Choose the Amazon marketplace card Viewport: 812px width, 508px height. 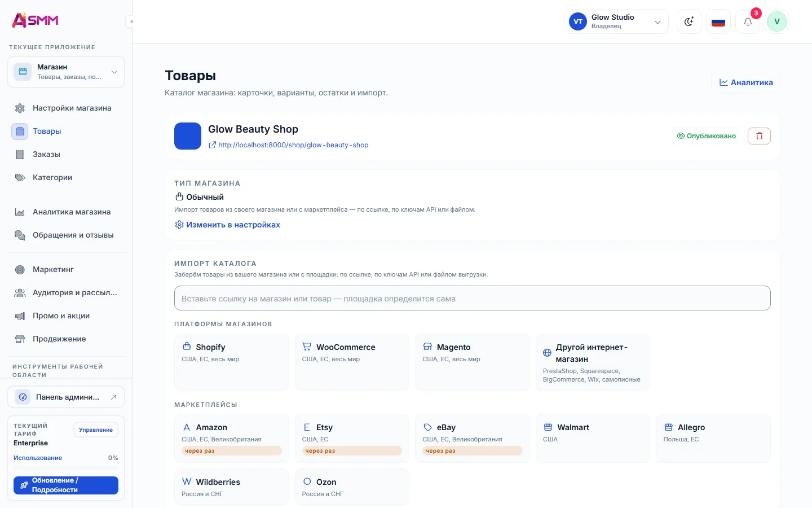232,439
